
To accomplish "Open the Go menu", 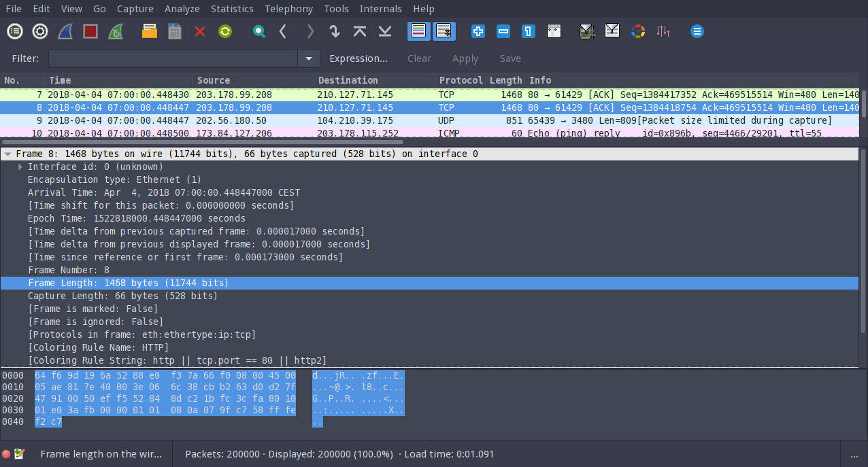I will pyautogui.click(x=99, y=9).
